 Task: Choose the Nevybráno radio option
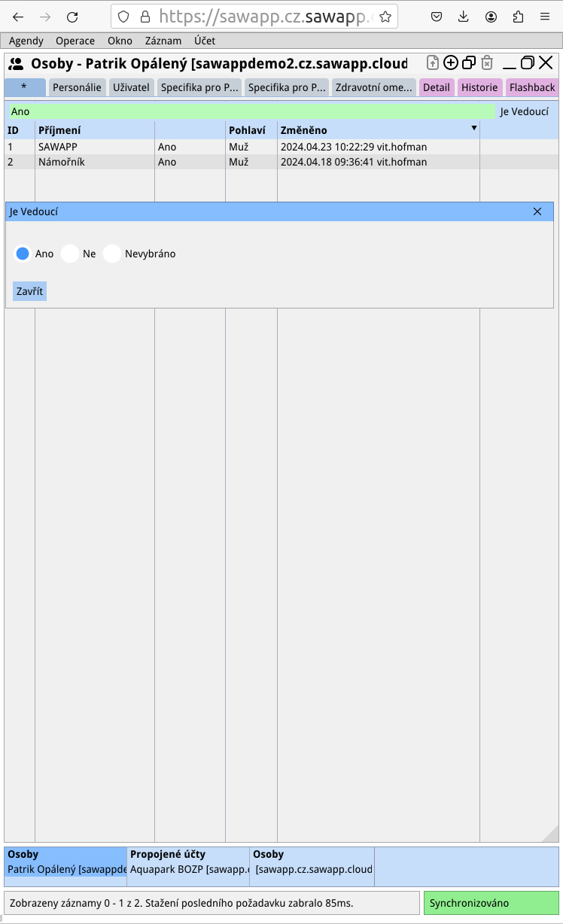pos(112,254)
